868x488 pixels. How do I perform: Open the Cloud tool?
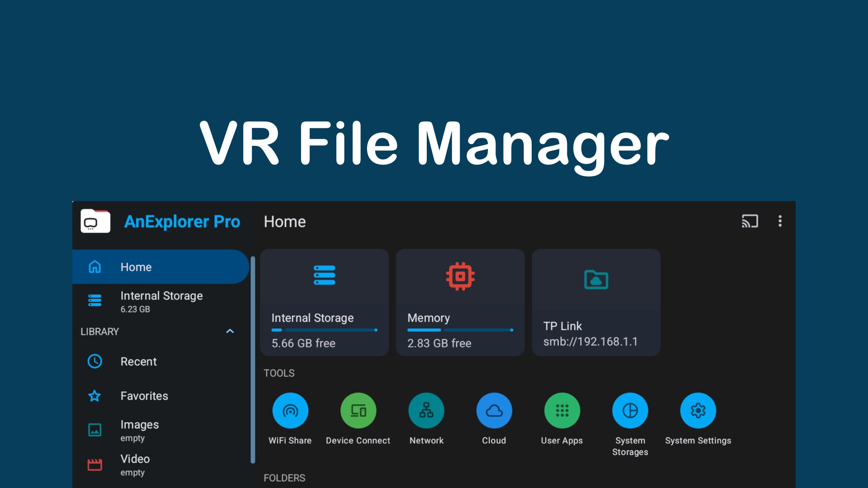click(x=494, y=411)
